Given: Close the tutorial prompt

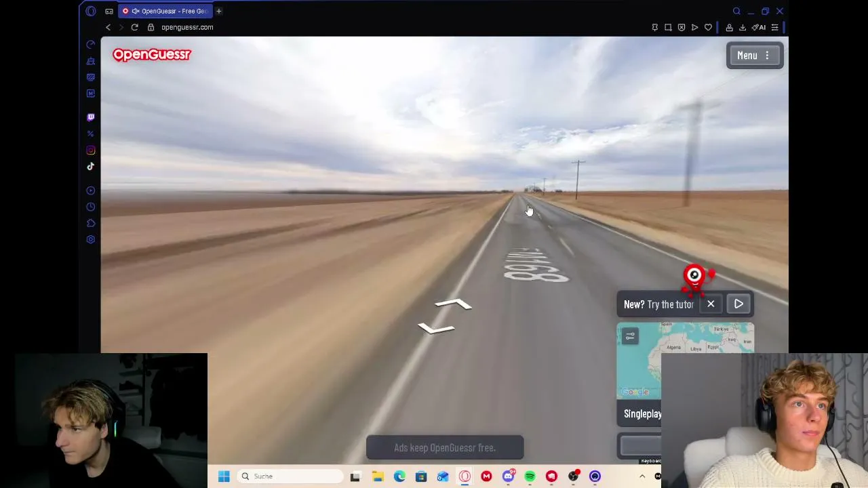Looking at the screenshot, I should pos(711,304).
